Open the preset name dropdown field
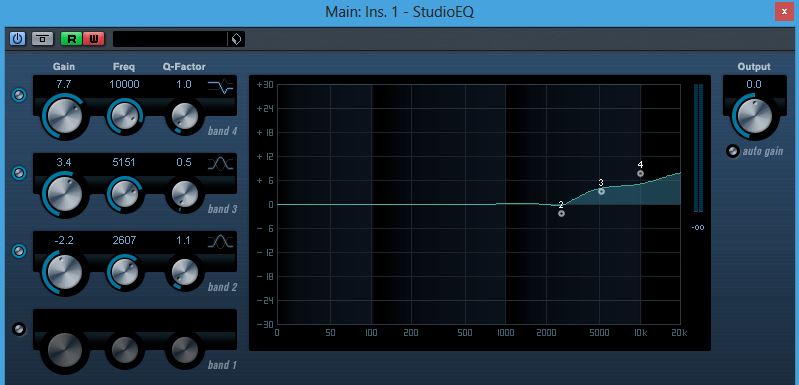 (170, 39)
